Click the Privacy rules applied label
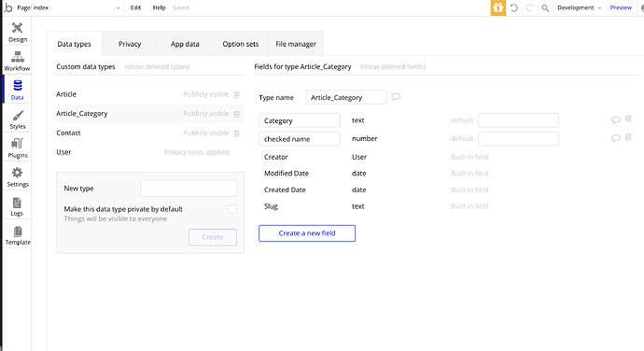The width and height of the screenshot is (644, 351). [196, 152]
